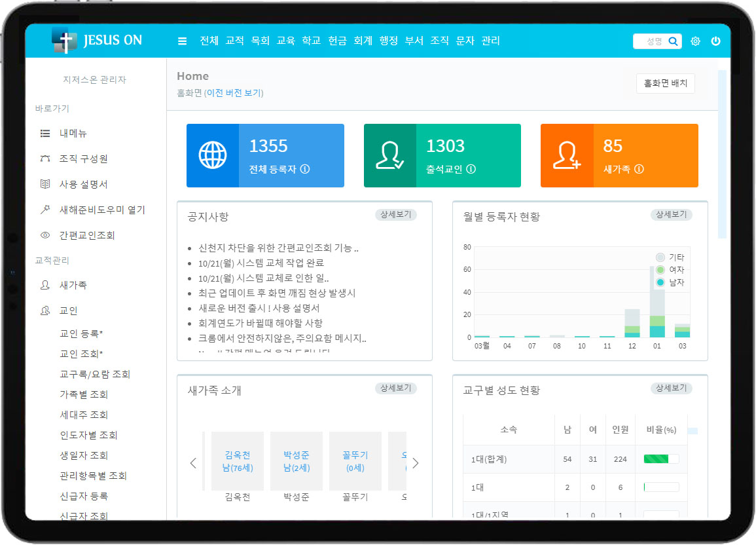This screenshot has width=756, height=545.
Task: Click the search magnifier icon
Action: coord(674,41)
